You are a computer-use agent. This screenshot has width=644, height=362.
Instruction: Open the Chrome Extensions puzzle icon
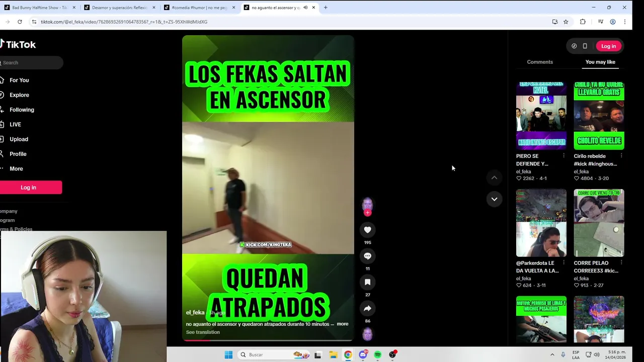(x=583, y=22)
